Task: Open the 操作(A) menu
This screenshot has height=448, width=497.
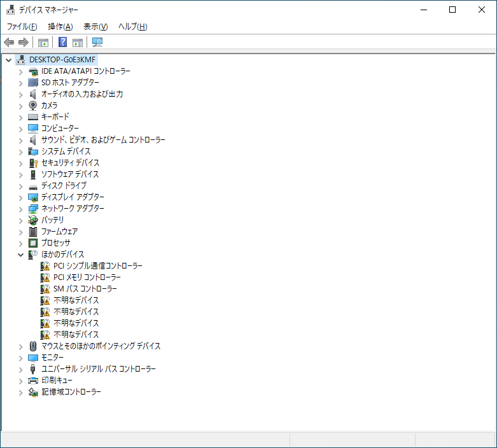Action: pyautogui.click(x=60, y=27)
